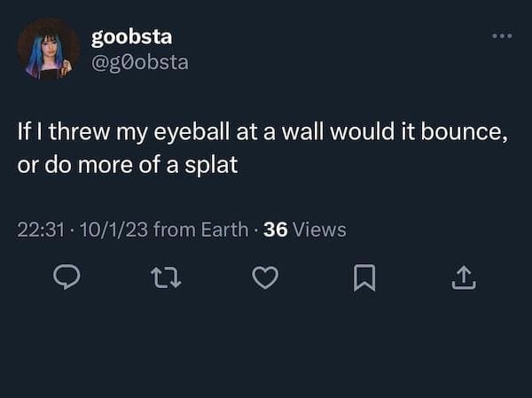Like the tweet with the heart icon

pos(263,279)
